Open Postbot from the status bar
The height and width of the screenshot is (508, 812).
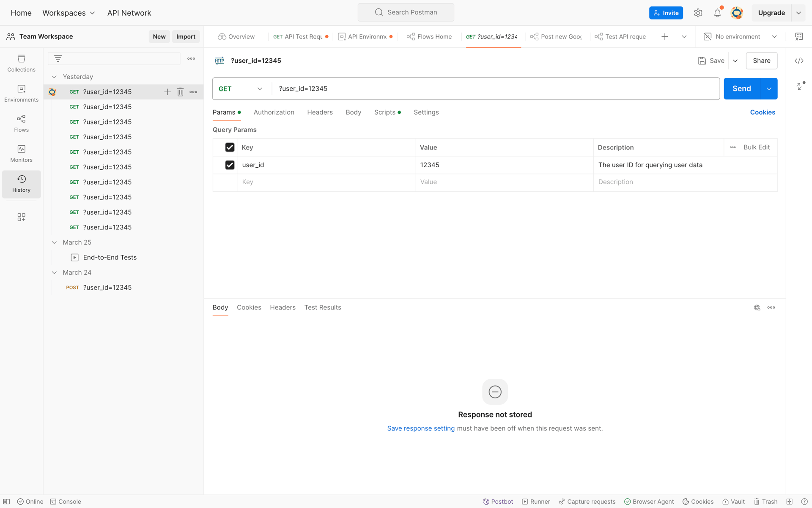498,502
